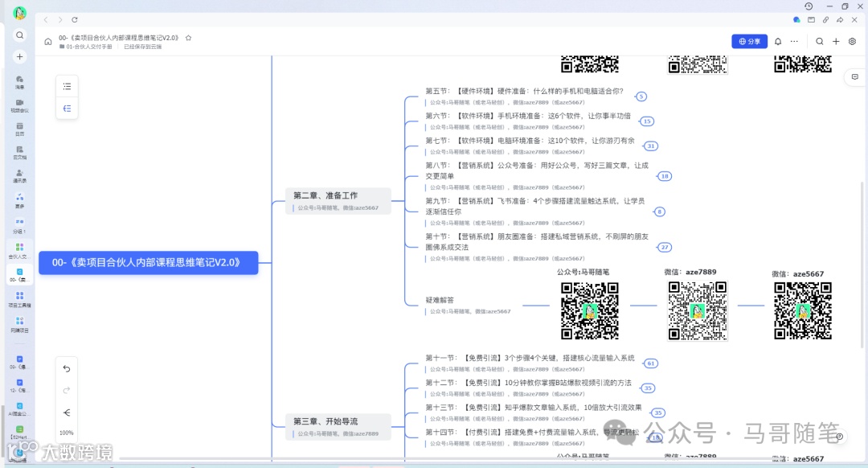Click the vertical scrollbar on the right

pos(862,265)
